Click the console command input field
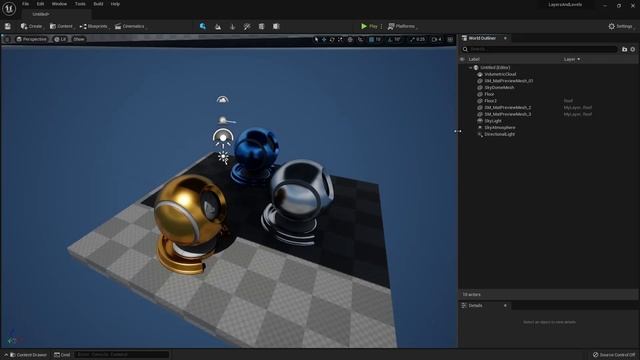This screenshot has width=640, height=360. tap(122, 355)
